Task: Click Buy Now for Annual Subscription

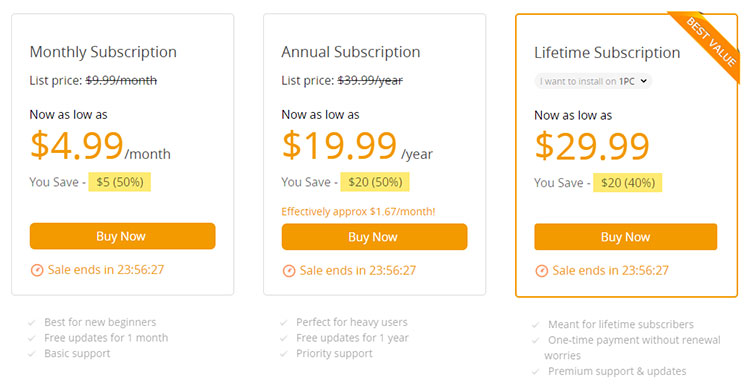Action: [x=374, y=237]
